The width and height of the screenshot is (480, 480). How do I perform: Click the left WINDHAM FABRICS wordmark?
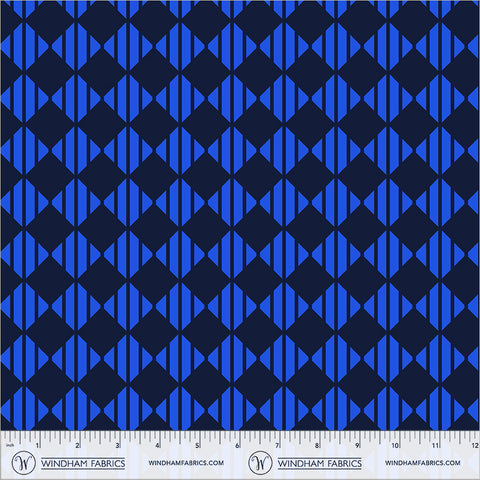pyautogui.click(x=83, y=463)
